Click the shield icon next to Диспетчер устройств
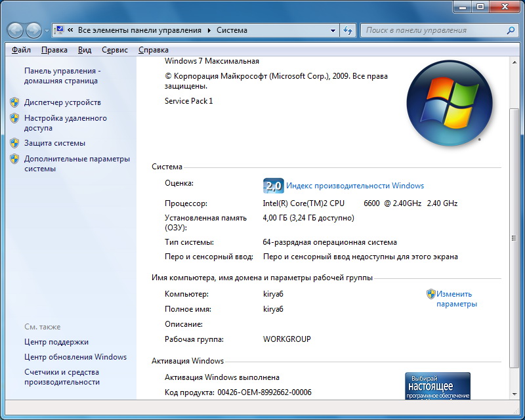The image size is (525, 420). 14,102
